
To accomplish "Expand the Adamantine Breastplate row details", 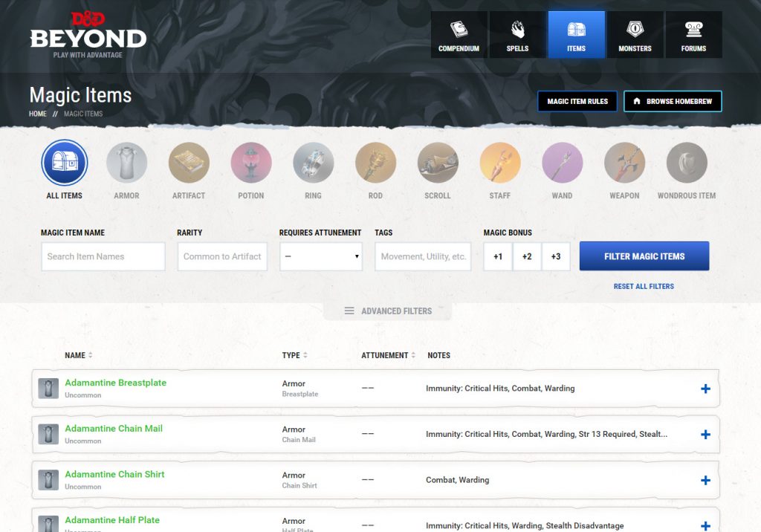I will (x=705, y=389).
